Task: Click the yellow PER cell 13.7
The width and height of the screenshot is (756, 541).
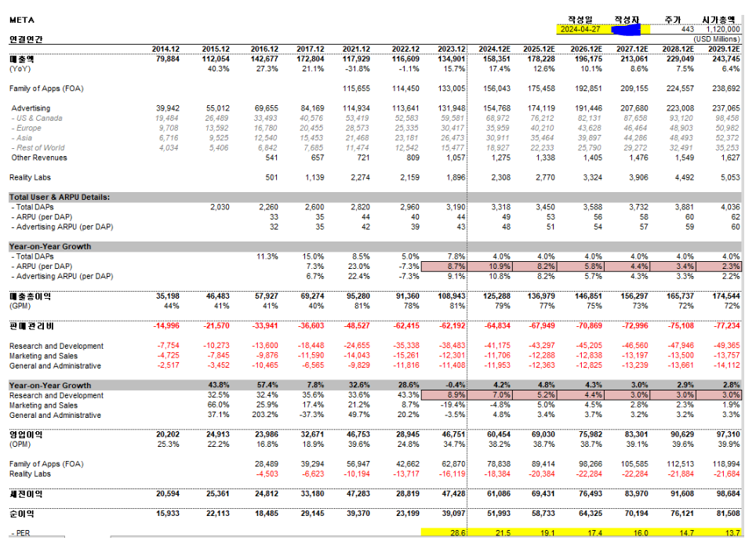Action: [x=718, y=533]
